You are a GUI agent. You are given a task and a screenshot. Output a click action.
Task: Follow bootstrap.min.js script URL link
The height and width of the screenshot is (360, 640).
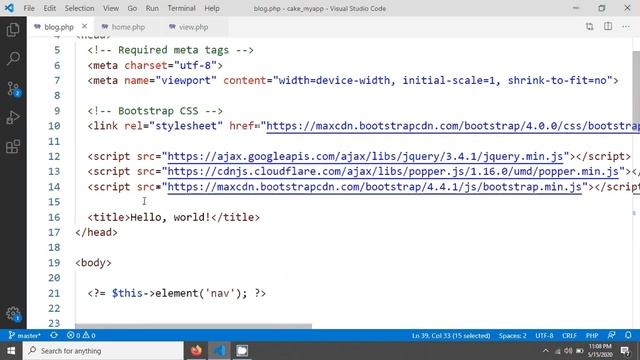(374, 187)
